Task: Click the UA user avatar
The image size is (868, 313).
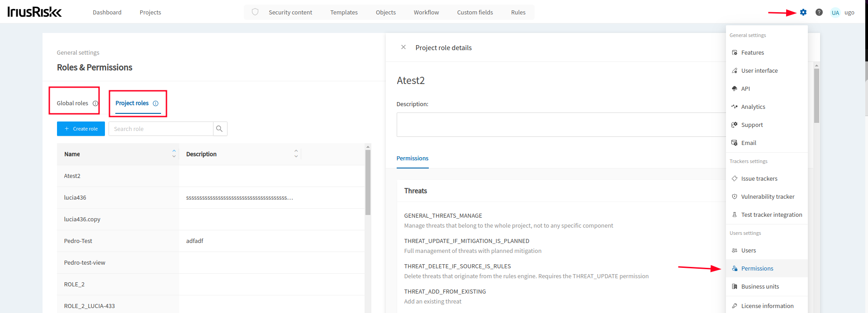Action: point(835,13)
